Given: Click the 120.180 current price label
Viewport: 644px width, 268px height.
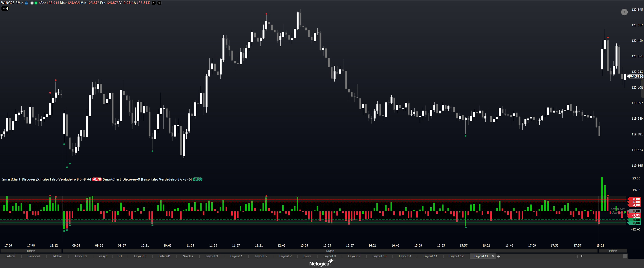Looking at the screenshot, I should point(636,76).
